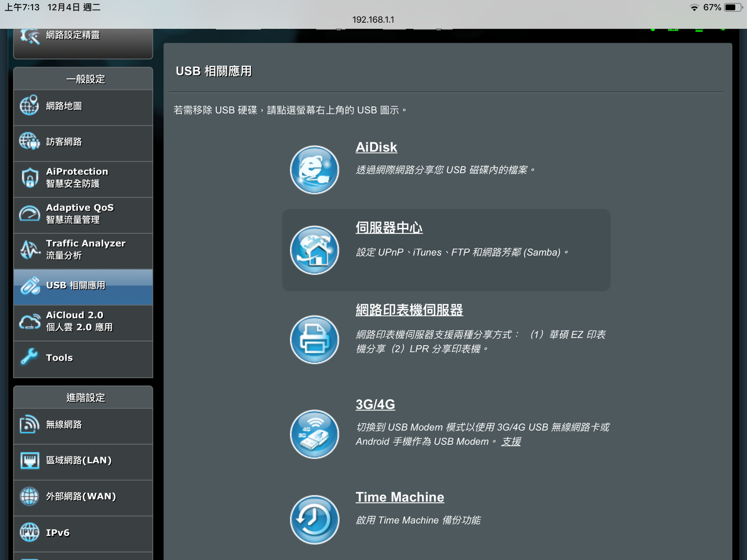Viewport: 747px width, 560px height.
Task: Click the 支援 support link
Action: (511, 441)
